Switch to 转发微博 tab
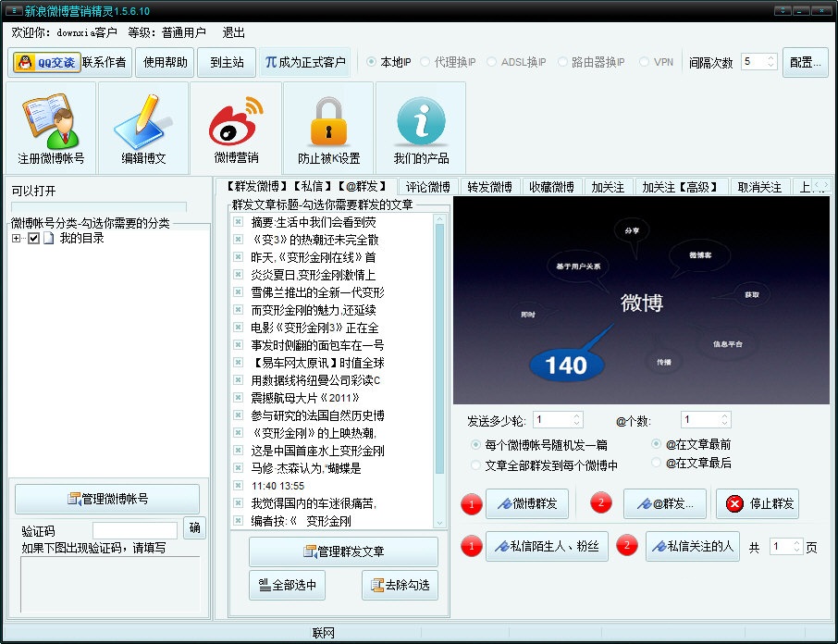 [489, 187]
